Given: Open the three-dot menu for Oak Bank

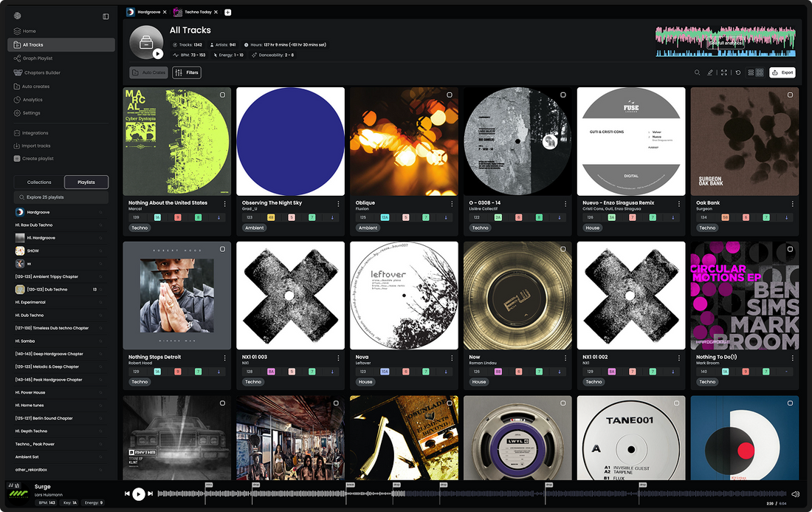Looking at the screenshot, I should pos(792,204).
